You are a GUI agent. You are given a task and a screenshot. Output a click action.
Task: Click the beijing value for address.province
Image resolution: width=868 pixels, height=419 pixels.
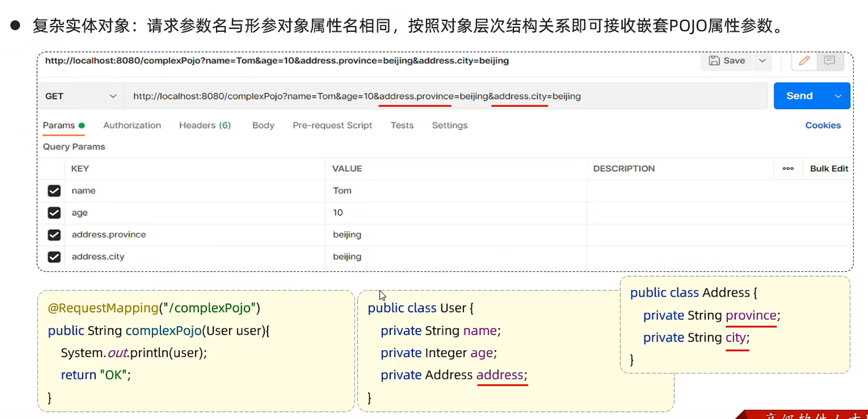click(456, 235)
